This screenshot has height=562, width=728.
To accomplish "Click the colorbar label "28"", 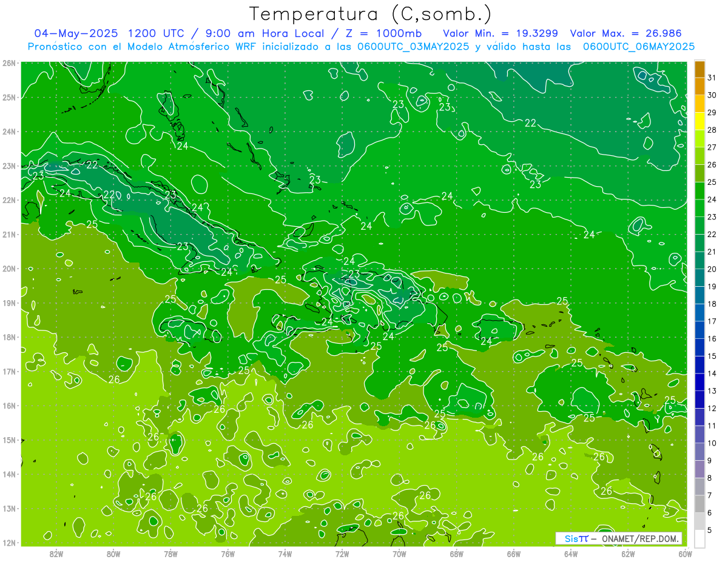I will [712, 130].
